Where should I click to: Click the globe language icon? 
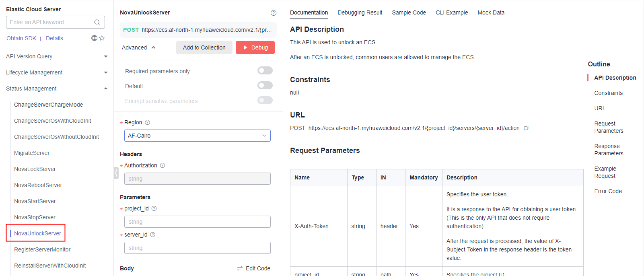tap(94, 38)
